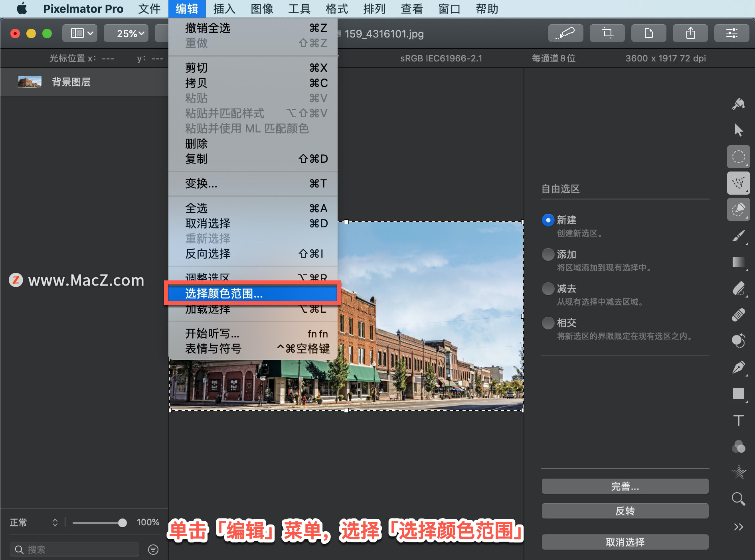Switch to 相交 selection mode
Screen dimensions: 755x560
(x=548, y=323)
